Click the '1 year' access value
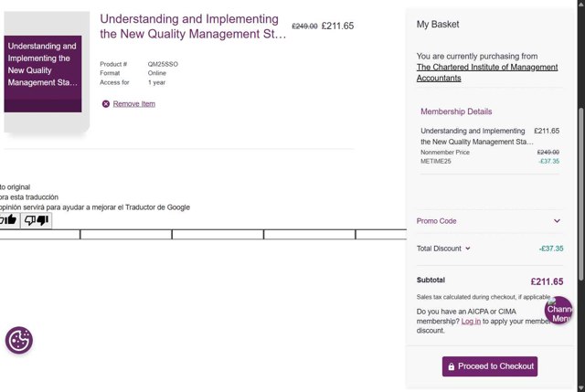Screen dimensions: 585x392 156,82
